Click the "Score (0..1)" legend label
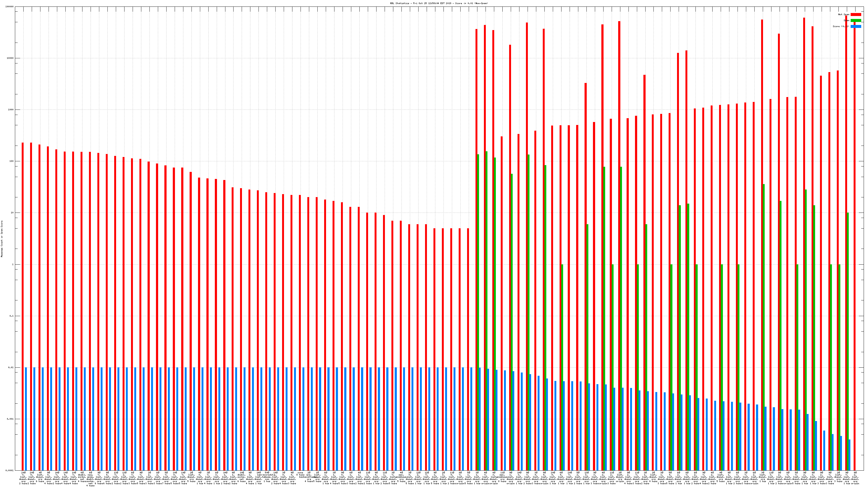The height and width of the screenshot is (488, 868). 841,26
